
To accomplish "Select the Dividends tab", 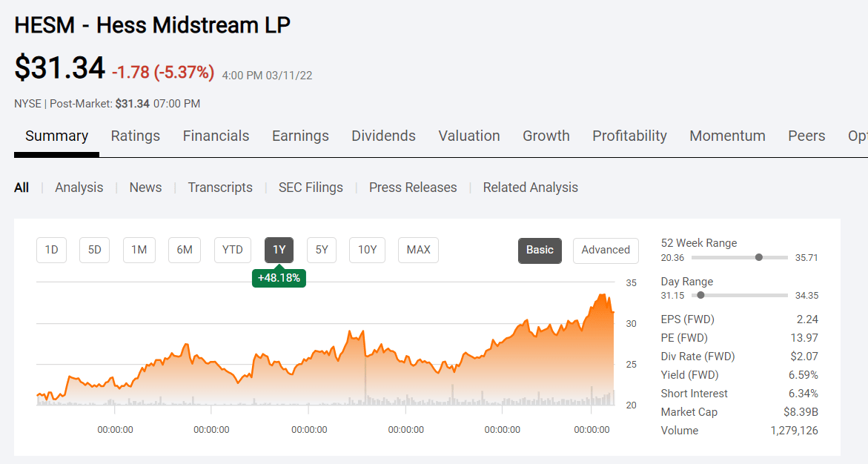I will click(383, 136).
